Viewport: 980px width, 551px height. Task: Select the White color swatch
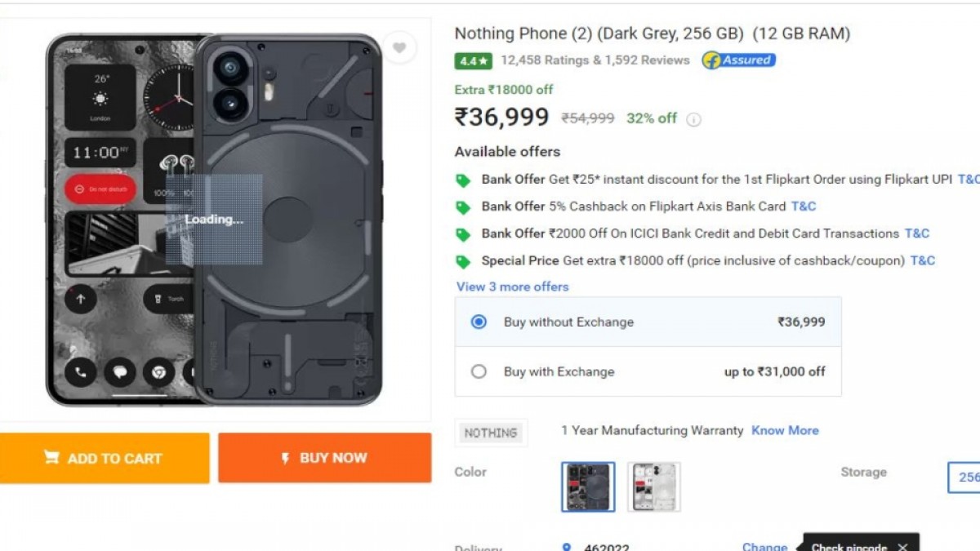pyautogui.click(x=653, y=487)
